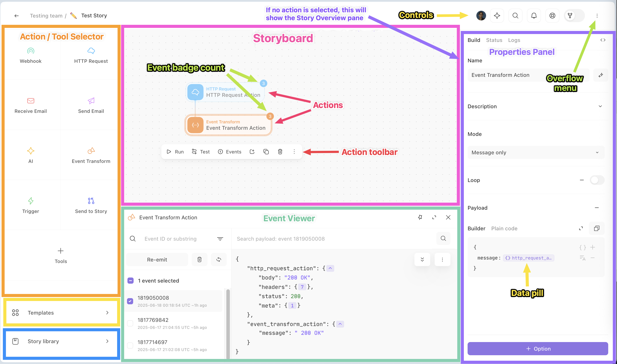Collapse the Loop section with minus
The height and width of the screenshot is (364, 617).
[582, 180]
